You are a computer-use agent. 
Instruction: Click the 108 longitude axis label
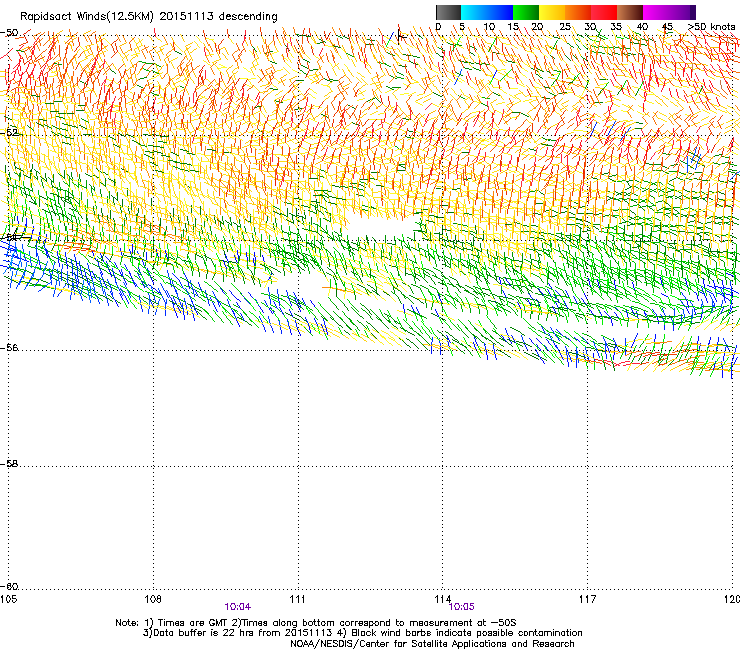coord(153,599)
